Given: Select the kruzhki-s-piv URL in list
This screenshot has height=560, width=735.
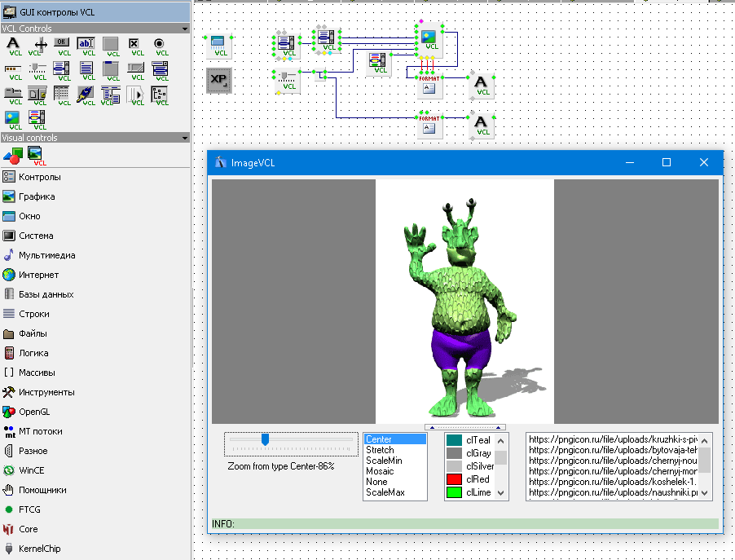Looking at the screenshot, I should coord(613,439).
